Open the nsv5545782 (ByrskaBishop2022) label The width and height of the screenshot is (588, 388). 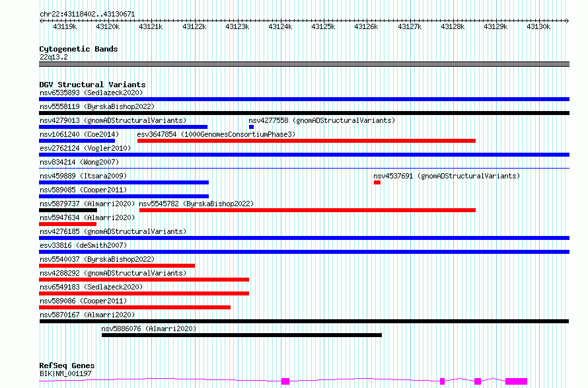(x=196, y=204)
